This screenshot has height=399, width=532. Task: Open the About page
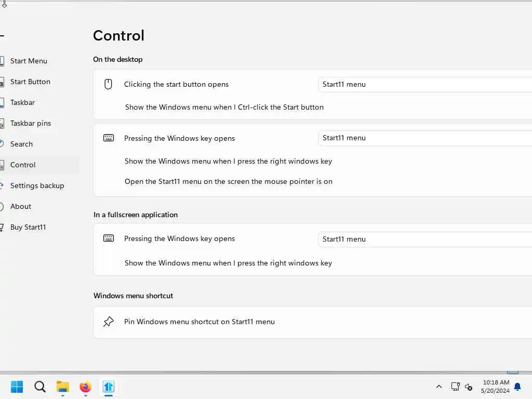[20, 206]
